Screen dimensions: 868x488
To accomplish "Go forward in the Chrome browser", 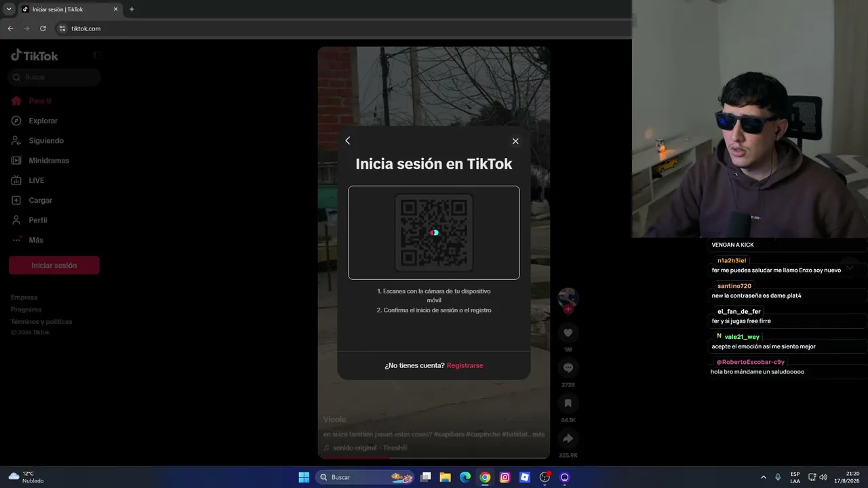I will point(26,28).
